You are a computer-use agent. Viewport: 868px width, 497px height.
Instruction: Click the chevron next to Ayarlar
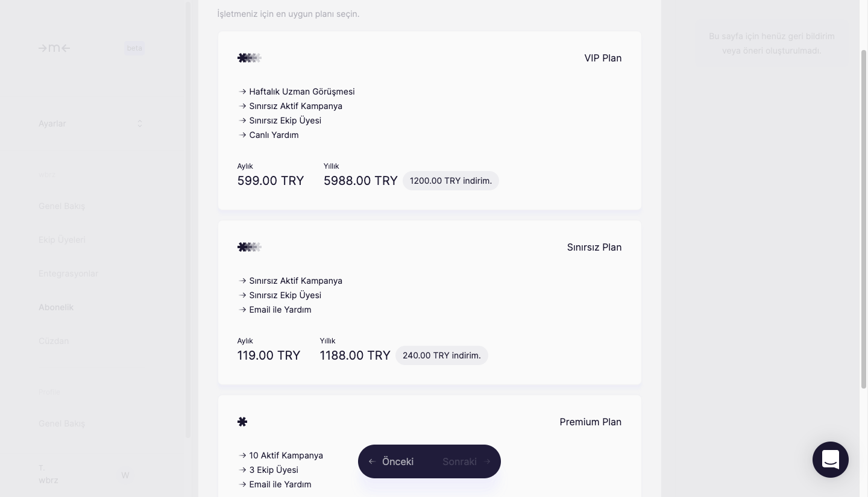point(140,123)
